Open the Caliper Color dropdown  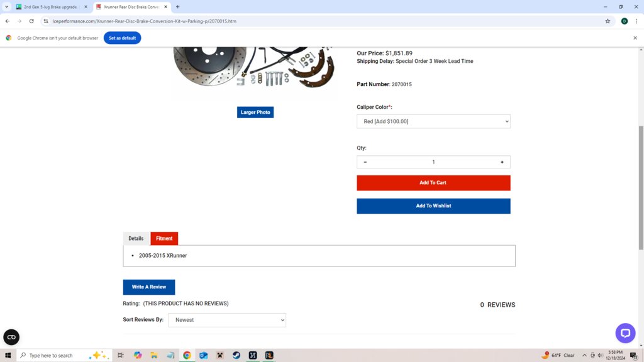click(433, 121)
